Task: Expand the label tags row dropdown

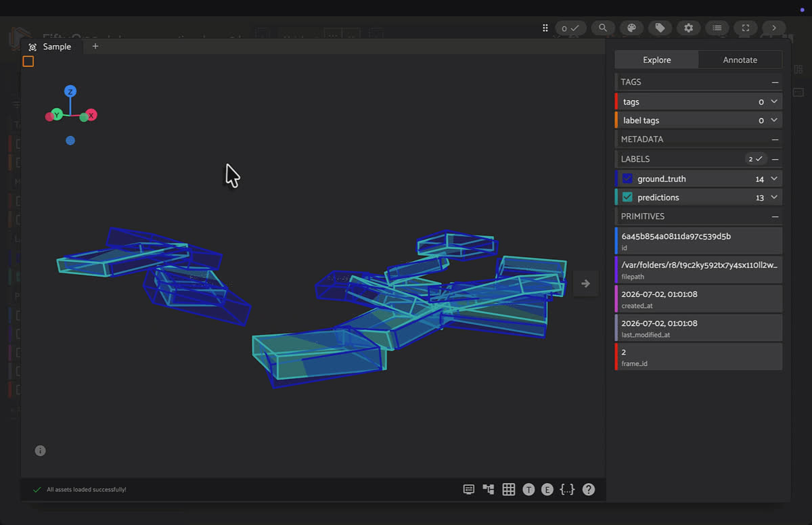Action: 775,120
